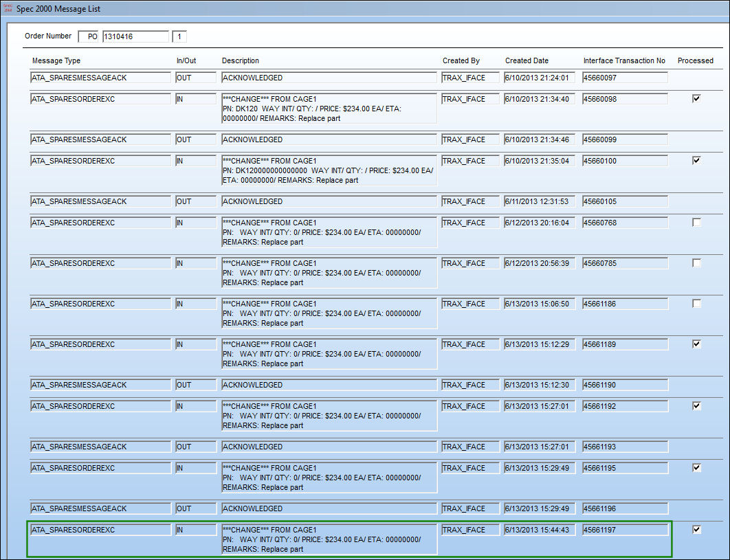Select message type of transaction 45660097
Viewport: 730px width, 560px height.
coord(100,78)
